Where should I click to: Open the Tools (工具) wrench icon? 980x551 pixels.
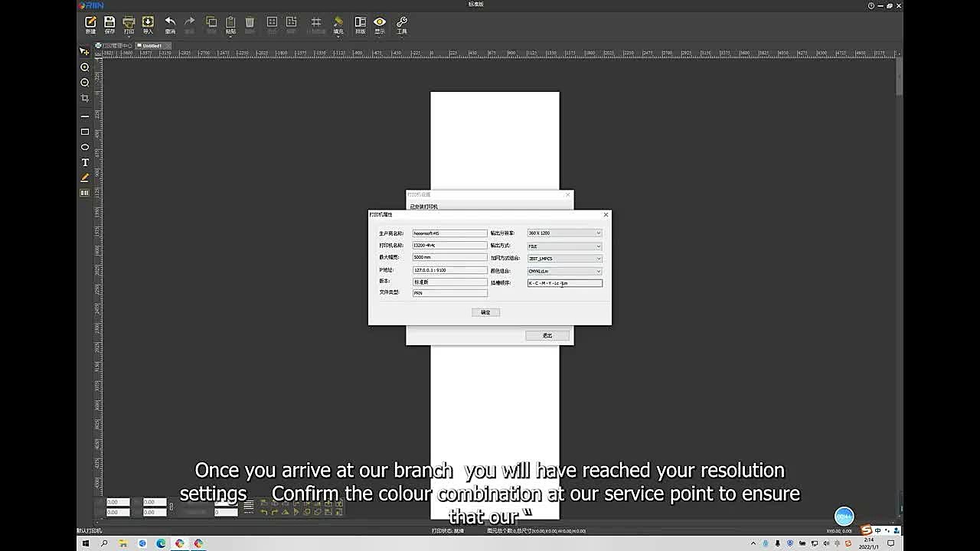[401, 24]
